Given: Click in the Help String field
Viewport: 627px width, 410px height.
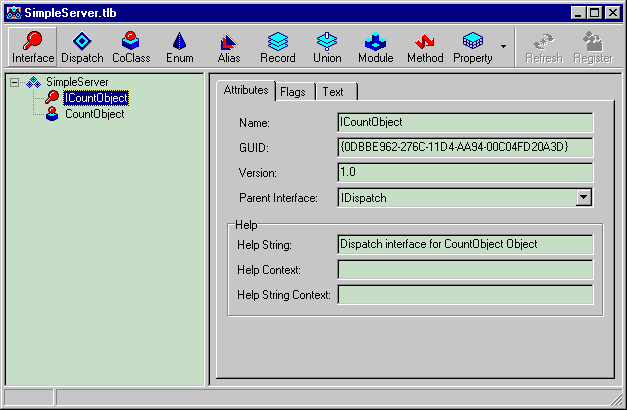Looking at the screenshot, I should (465, 244).
